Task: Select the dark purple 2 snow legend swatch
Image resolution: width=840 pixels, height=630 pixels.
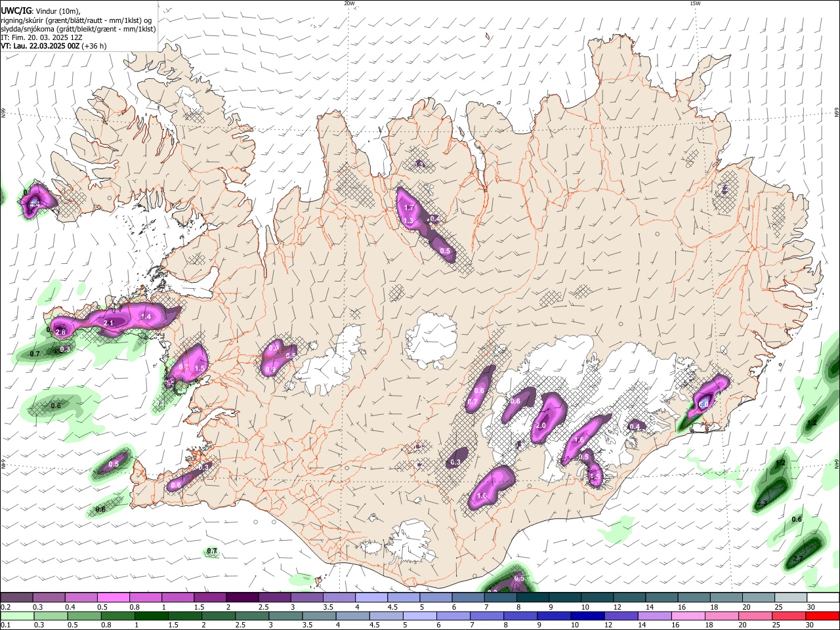Action: click(242, 597)
